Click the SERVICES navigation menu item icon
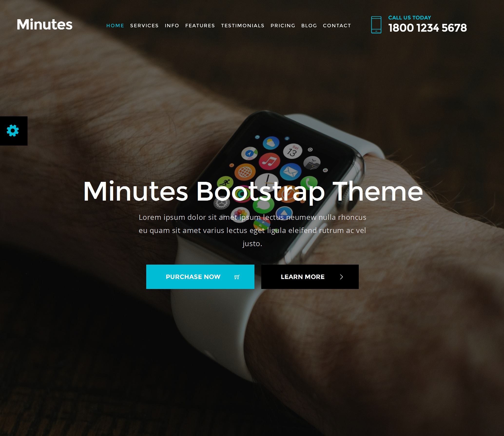 pos(144,25)
